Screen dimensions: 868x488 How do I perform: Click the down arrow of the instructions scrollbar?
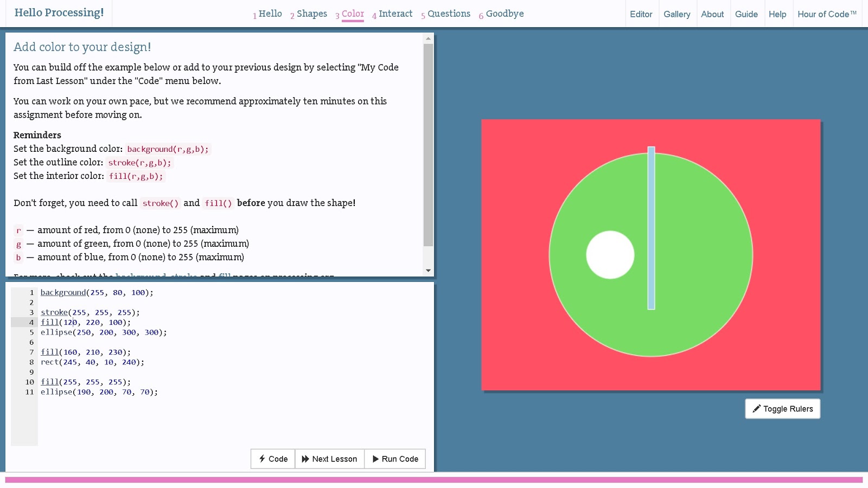[428, 272]
